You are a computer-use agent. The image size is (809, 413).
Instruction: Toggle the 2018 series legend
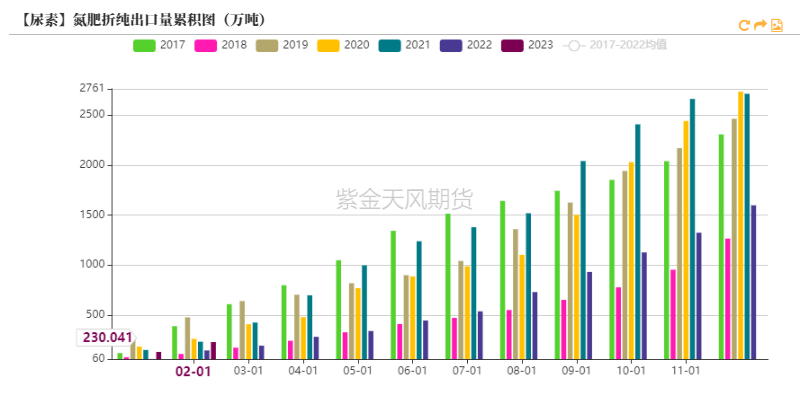pyautogui.click(x=220, y=45)
